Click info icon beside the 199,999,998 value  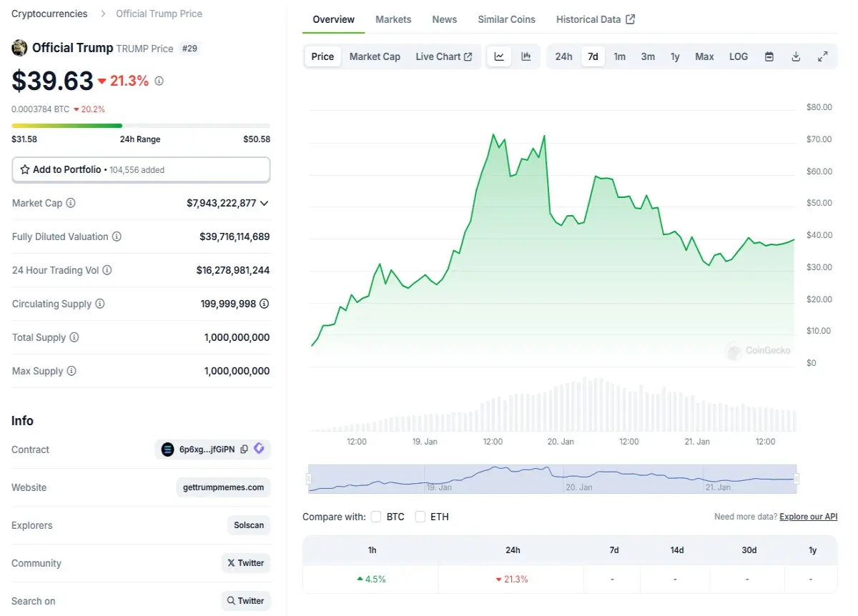(x=265, y=304)
